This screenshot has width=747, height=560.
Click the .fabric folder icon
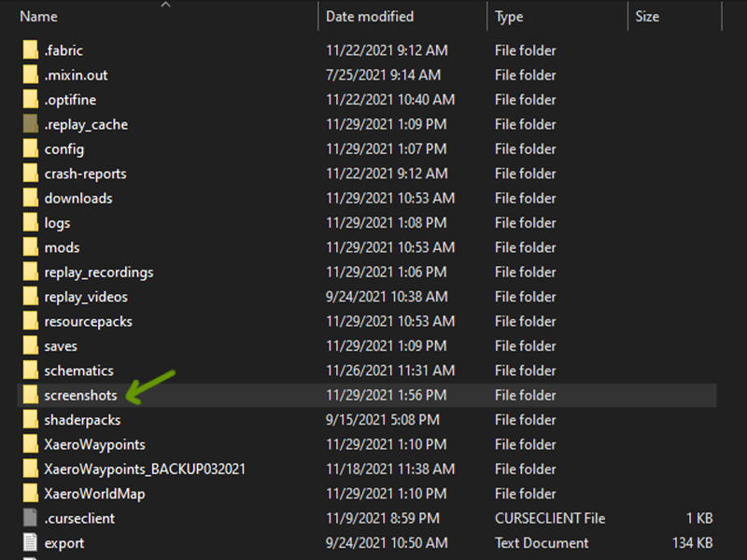[x=29, y=50]
